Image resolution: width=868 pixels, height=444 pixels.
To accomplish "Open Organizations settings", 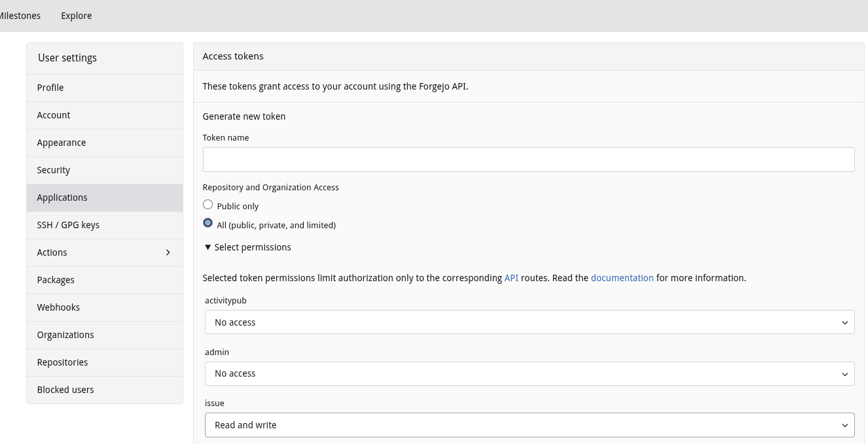I will tap(65, 335).
